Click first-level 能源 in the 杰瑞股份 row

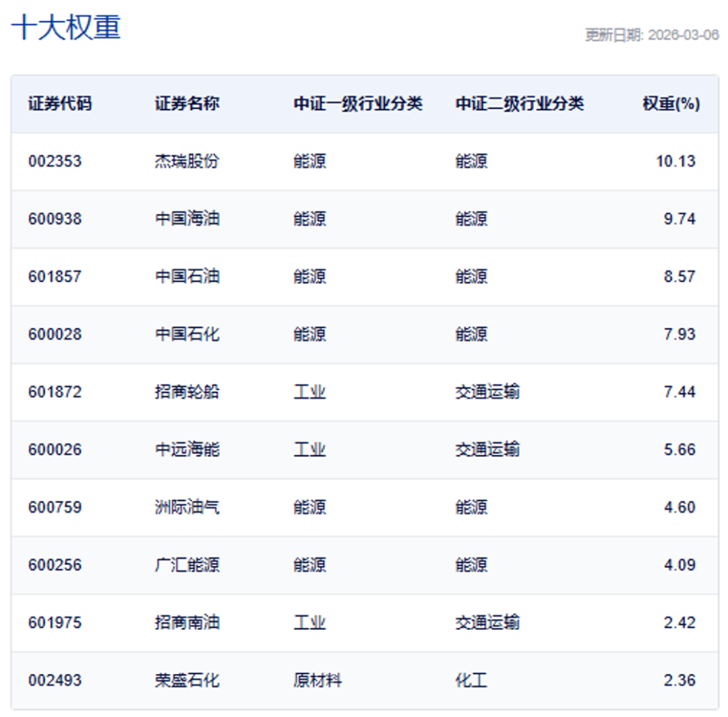point(309,161)
